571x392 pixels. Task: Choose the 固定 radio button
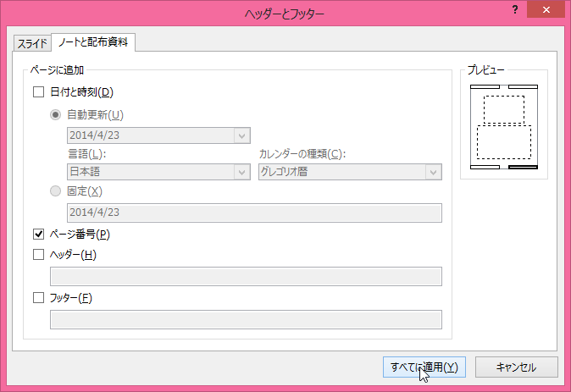[x=56, y=192]
